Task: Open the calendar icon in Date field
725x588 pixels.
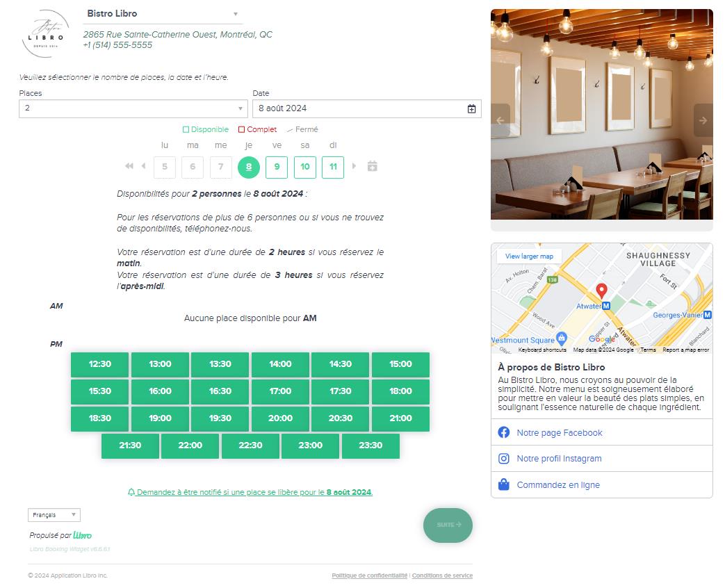Action: tap(471, 108)
